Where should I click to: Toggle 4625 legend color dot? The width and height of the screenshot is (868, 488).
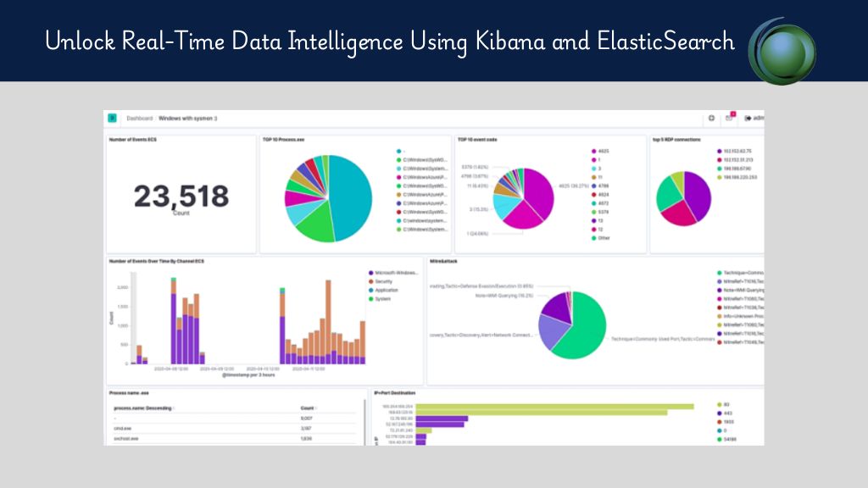coord(594,151)
